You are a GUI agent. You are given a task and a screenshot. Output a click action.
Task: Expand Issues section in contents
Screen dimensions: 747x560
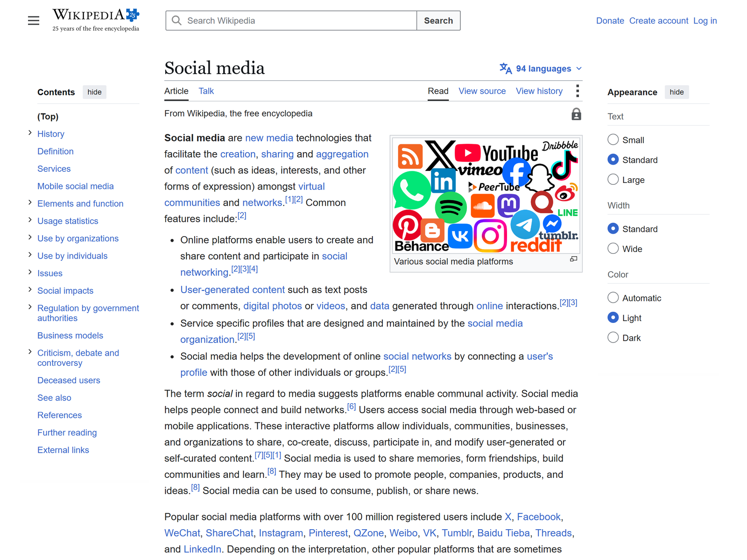click(30, 272)
